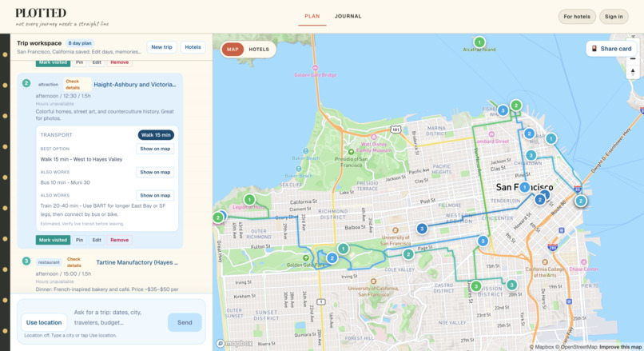The height and width of the screenshot is (351, 644).
Task: Click the pink Golden Gate Bridge landmark icon
Action: (315, 68)
